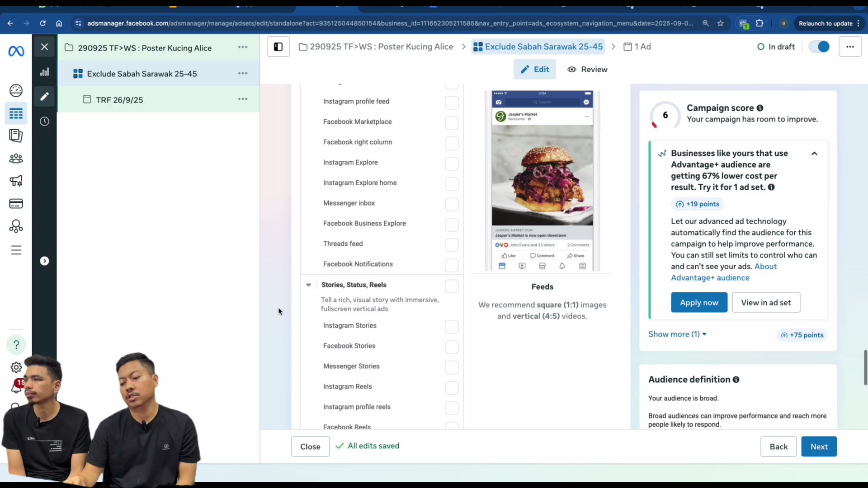Open all tools hamburger menu icon
The image size is (868, 488).
[16, 250]
